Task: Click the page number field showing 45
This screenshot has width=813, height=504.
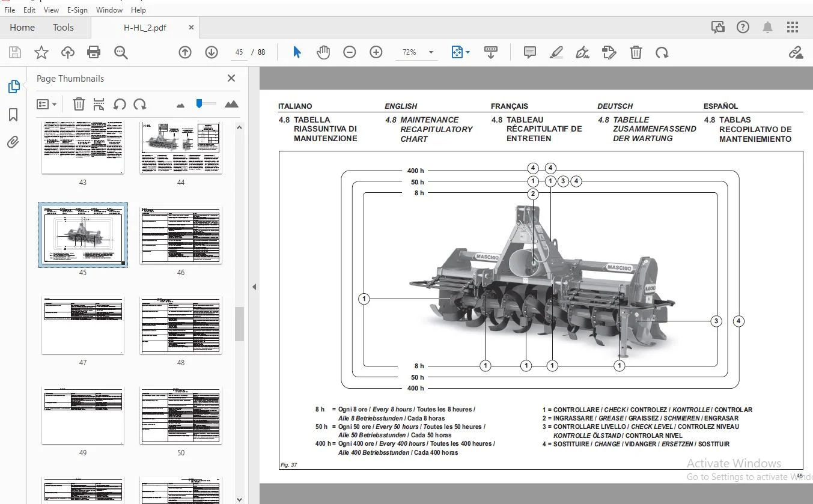Action: pyautogui.click(x=239, y=52)
